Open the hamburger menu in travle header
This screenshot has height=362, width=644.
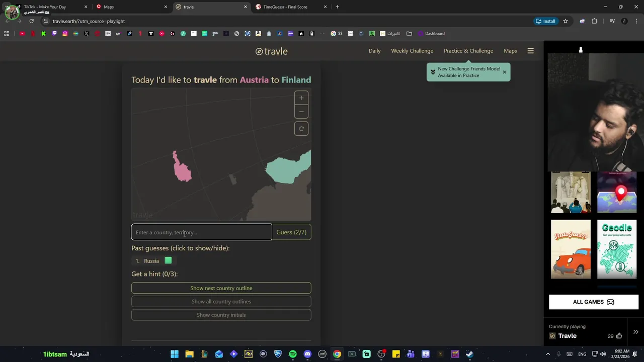[530, 51]
